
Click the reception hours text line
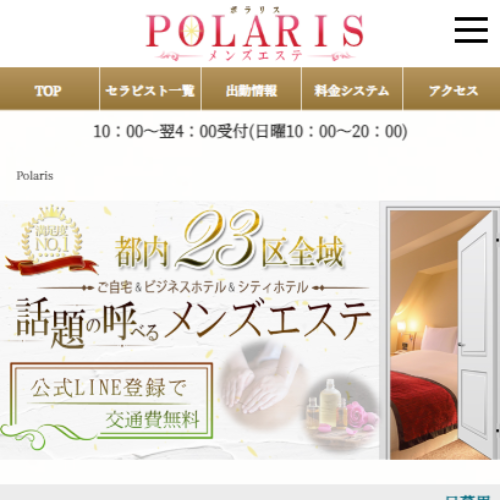250,131
